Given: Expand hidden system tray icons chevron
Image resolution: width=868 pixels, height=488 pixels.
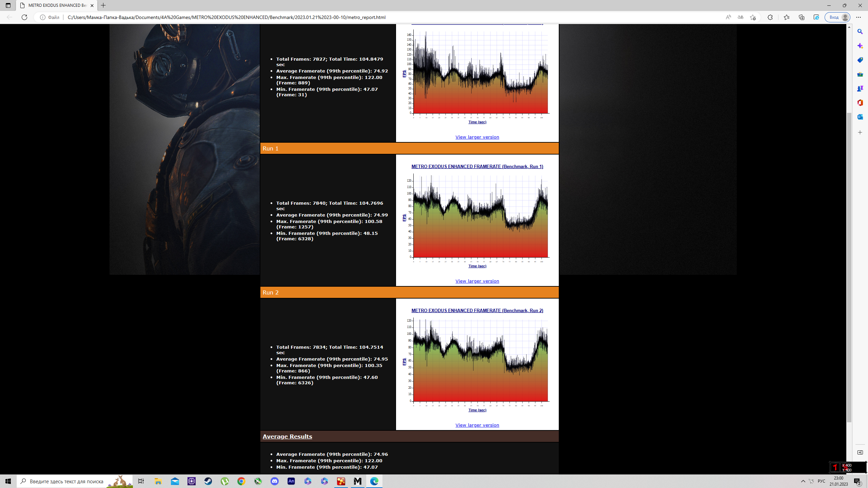Looking at the screenshot, I should [803, 481].
